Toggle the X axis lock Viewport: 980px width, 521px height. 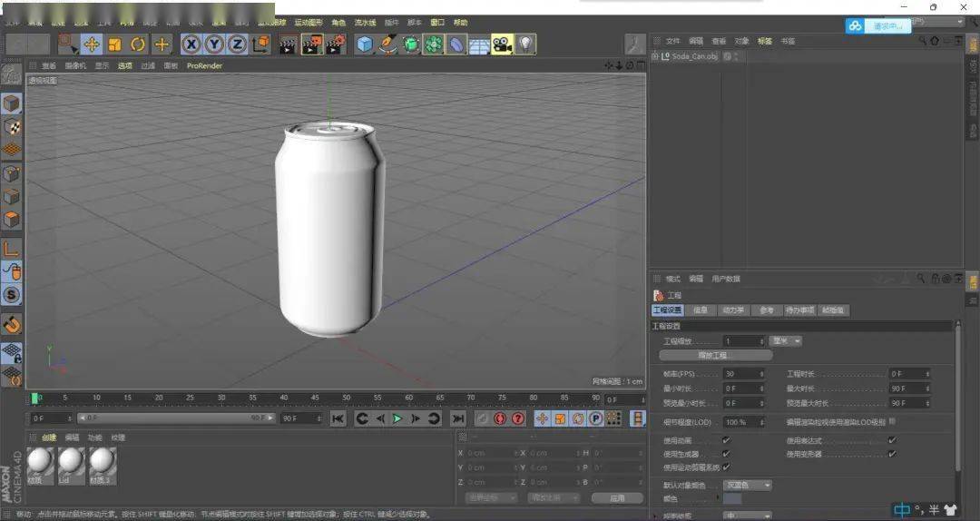191,44
